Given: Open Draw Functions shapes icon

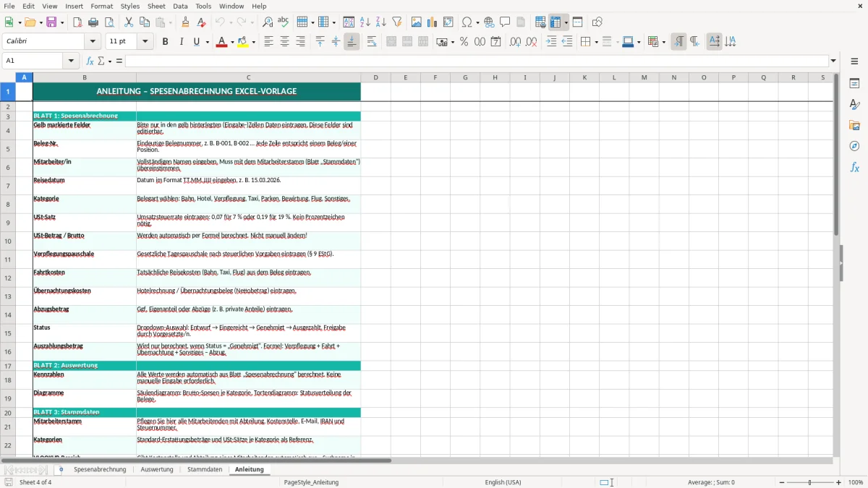Looking at the screenshot, I should 597,22.
